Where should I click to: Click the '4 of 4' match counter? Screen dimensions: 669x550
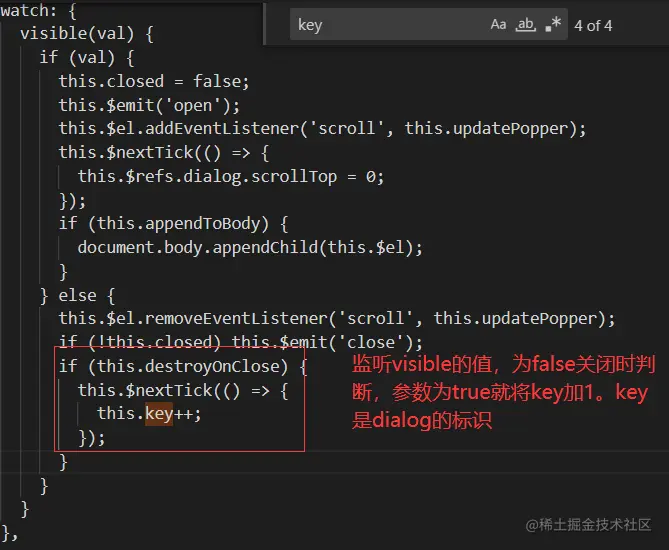coord(593,26)
